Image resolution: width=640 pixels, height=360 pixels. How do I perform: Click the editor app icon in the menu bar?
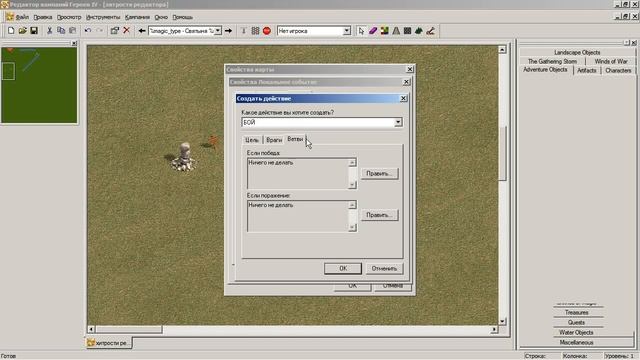pos(9,17)
